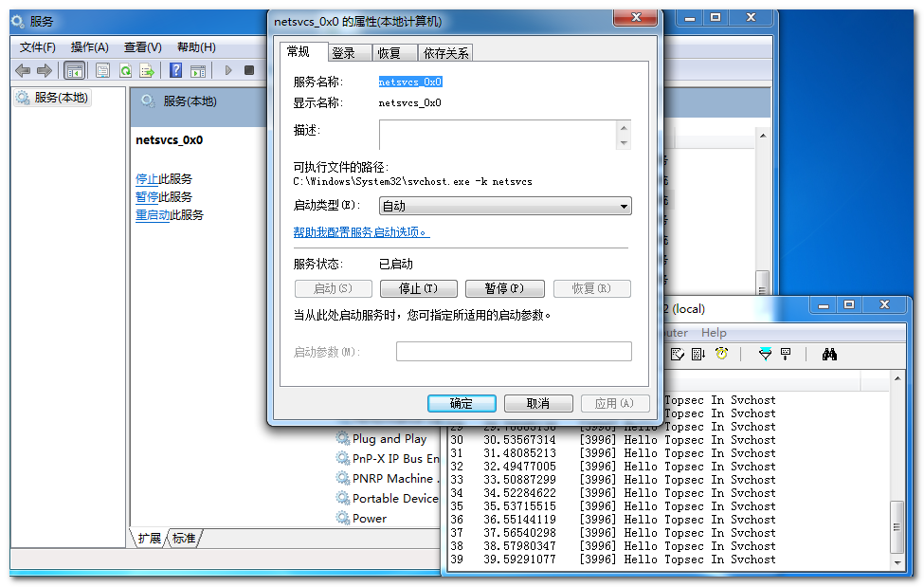The width and height of the screenshot is (924, 587).
Task: Click the filter funnel icon in DebugView
Action: tap(766, 354)
